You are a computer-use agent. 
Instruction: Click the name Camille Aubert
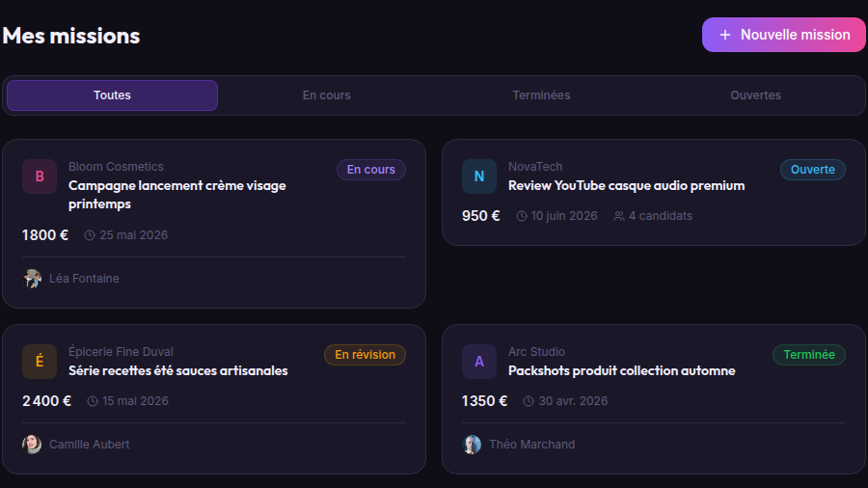pyautogui.click(x=89, y=445)
